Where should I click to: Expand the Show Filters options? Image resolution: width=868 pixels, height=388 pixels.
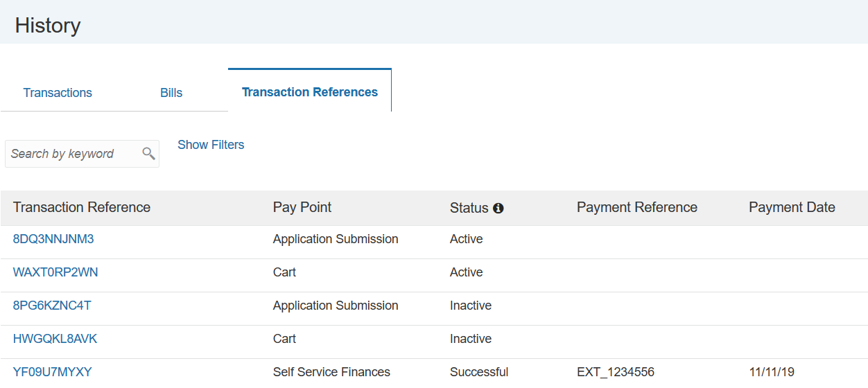click(211, 145)
